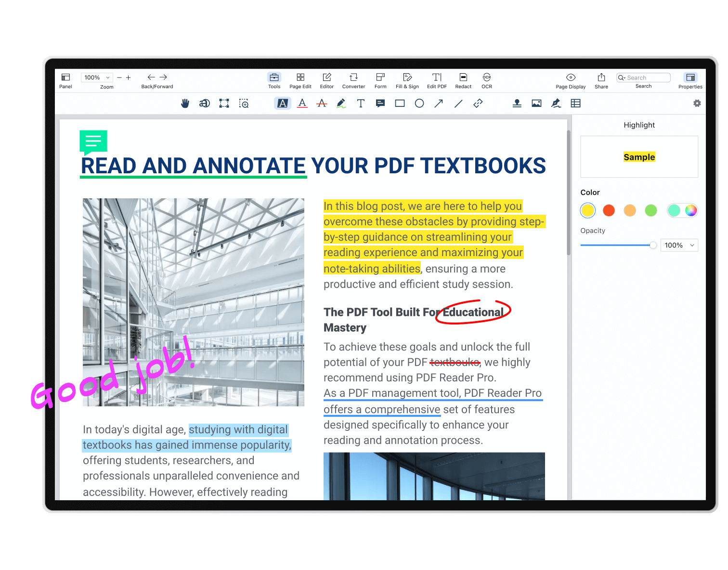
Task: Select the strikethrough annotation tool
Action: 322,104
